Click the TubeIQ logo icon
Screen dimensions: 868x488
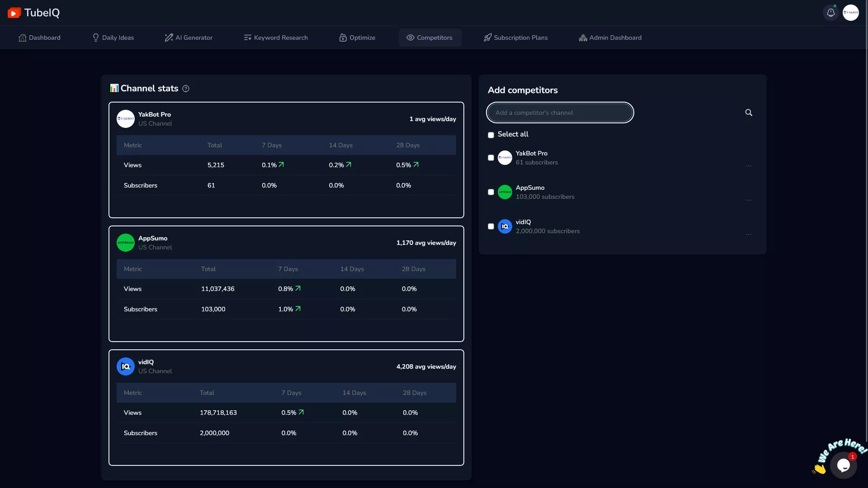14,13
